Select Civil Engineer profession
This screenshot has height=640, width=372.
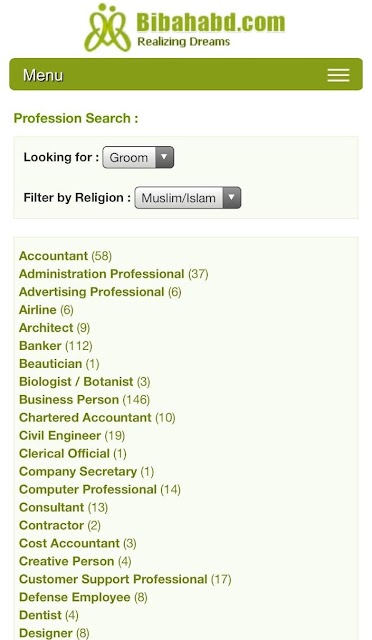(60, 436)
